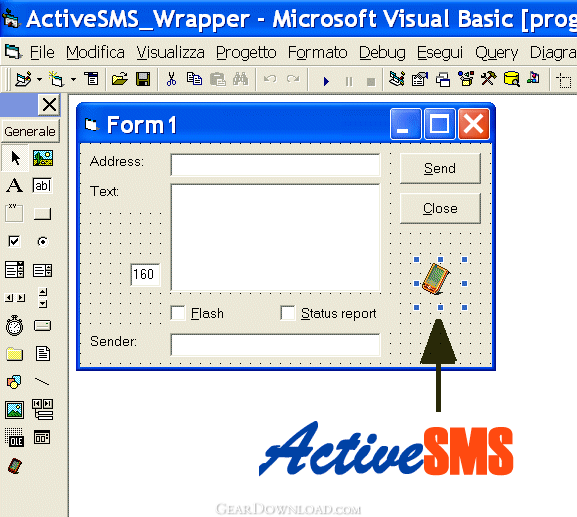Open the Object Browser toolbar icon

coord(466,79)
